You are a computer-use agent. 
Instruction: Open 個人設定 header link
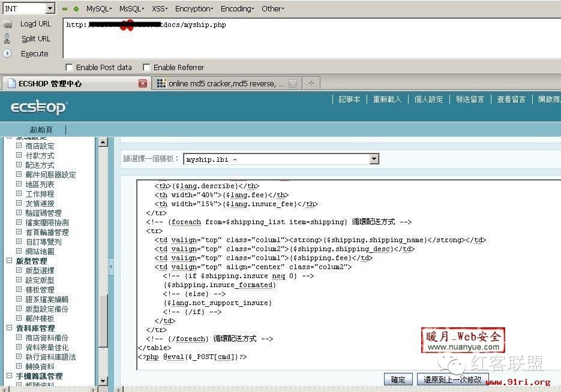[428, 99]
